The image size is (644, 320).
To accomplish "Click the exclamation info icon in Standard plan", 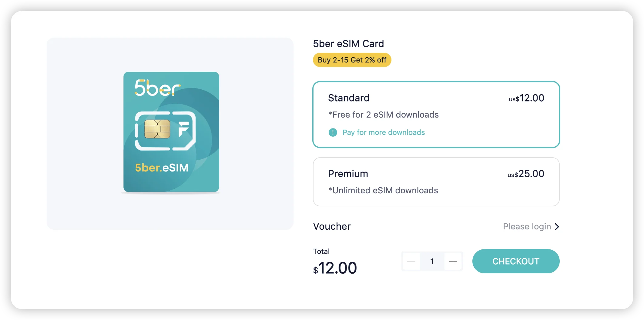I will 333,132.
